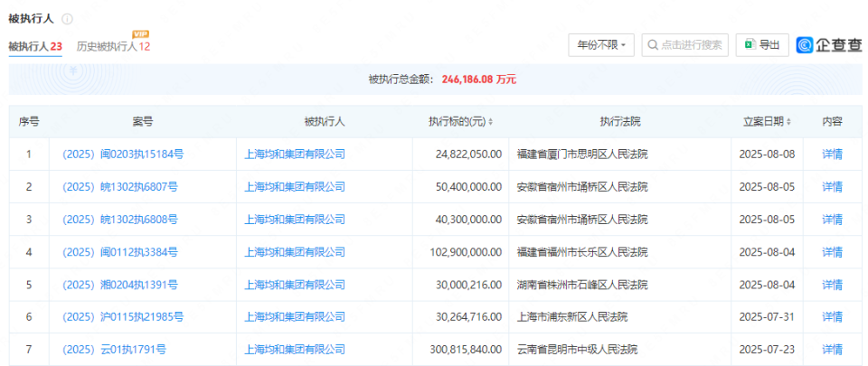Switch to 被执行人 23 tab

tap(35, 46)
